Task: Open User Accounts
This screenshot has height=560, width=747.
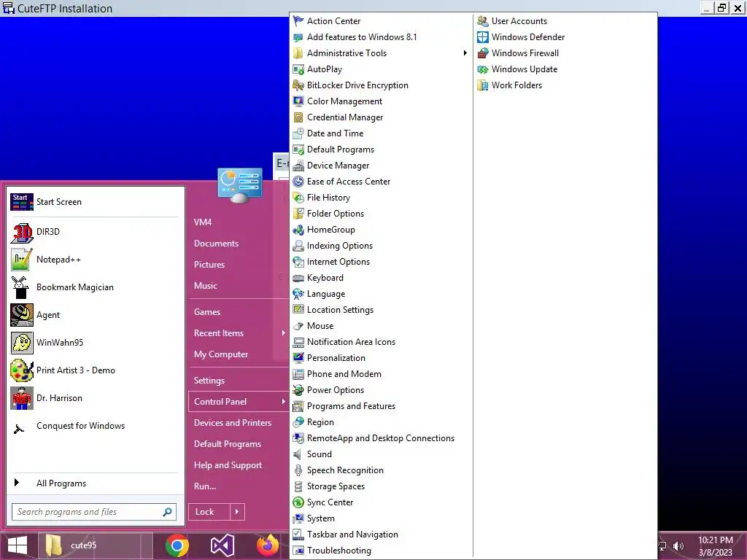Action: tap(565, 21)
